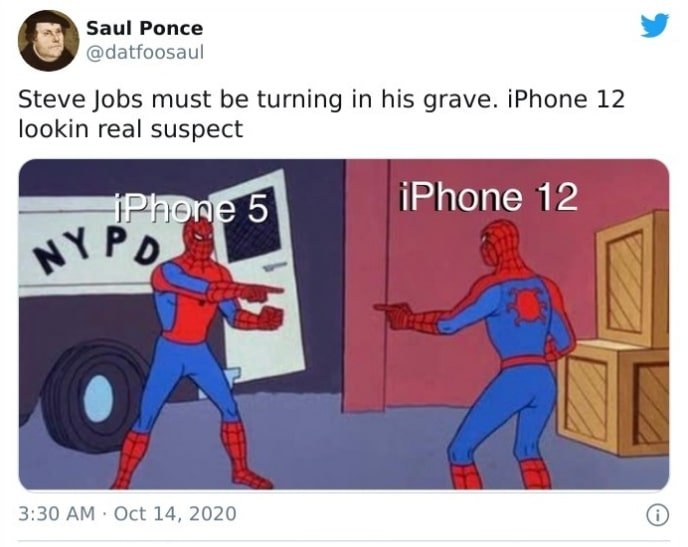
Task: Click the left Spider-Man's masked face
Action: (200, 238)
